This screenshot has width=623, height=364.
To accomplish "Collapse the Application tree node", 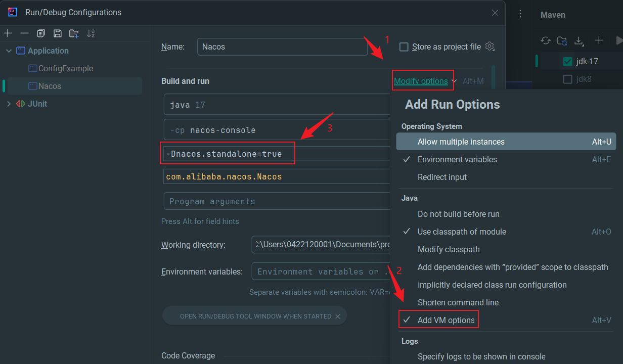I will pyautogui.click(x=9, y=51).
